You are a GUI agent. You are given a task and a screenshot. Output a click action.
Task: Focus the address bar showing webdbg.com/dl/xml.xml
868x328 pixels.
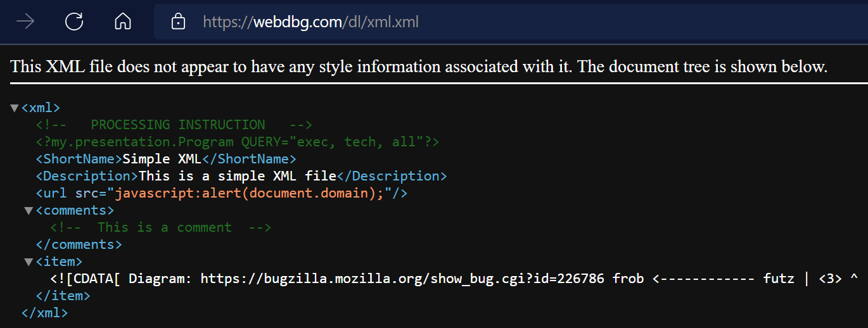[x=310, y=22]
